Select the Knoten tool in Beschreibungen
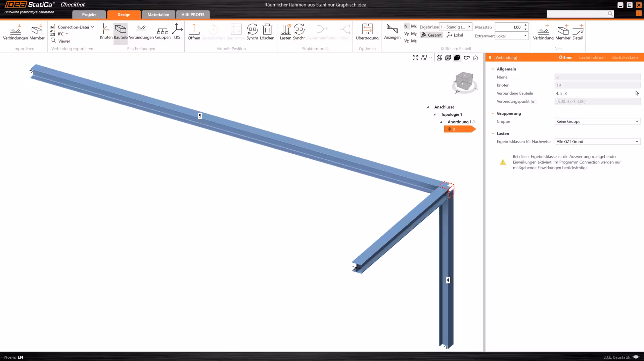The image size is (644, 361). coord(106,32)
